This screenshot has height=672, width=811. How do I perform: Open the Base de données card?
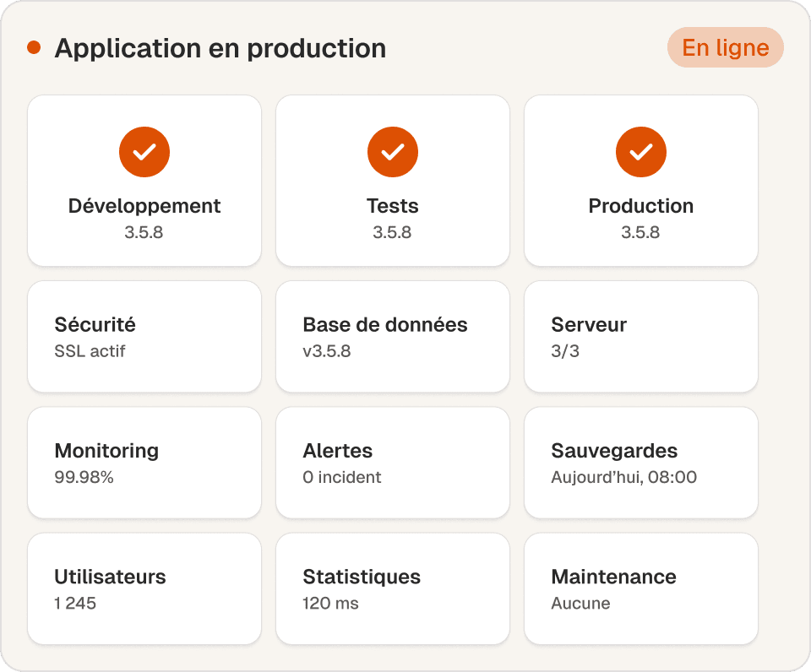point(393,337)
